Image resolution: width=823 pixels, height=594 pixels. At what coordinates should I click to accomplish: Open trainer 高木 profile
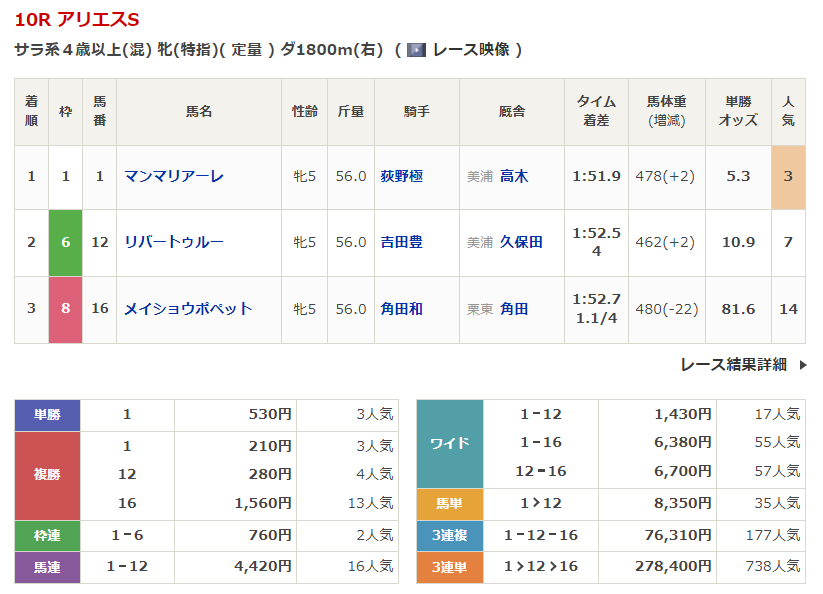click(514, 176)
